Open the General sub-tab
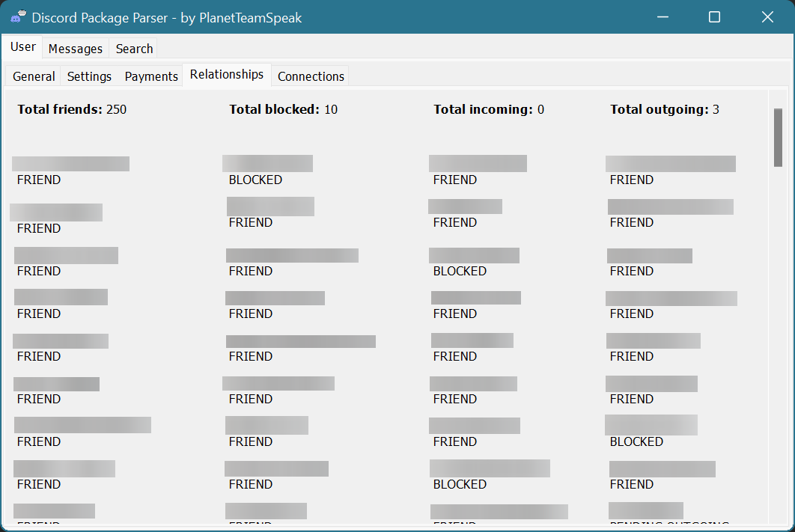 tap(34, 76)
